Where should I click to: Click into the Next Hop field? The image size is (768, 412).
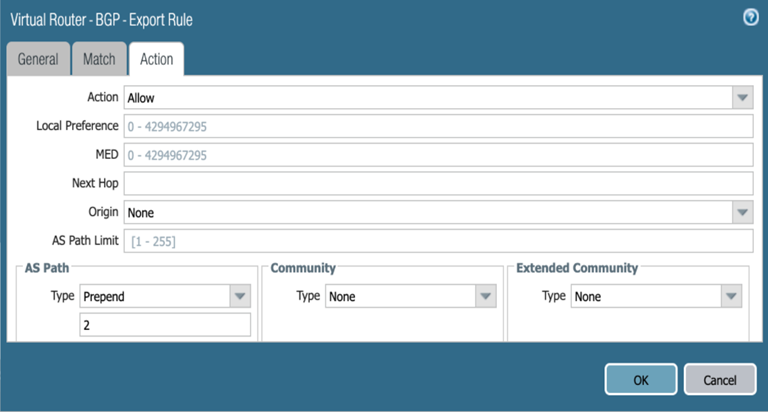[438, 184]
